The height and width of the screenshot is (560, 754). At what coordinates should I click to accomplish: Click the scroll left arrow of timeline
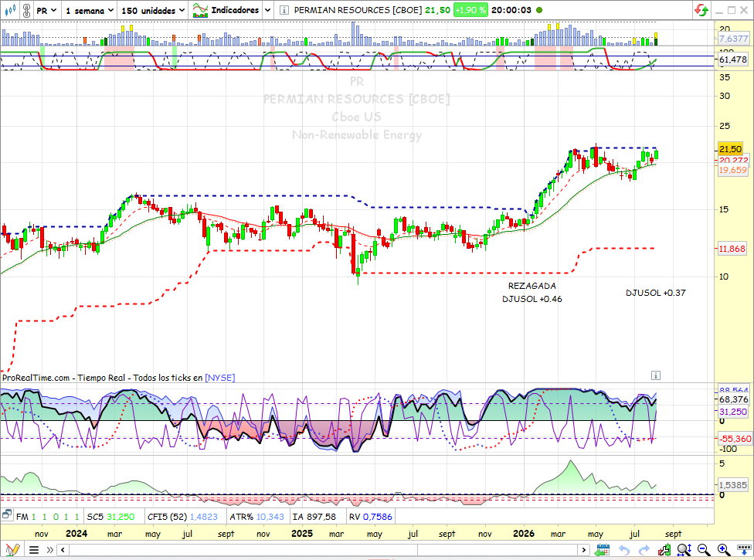[x=63, y=550]
